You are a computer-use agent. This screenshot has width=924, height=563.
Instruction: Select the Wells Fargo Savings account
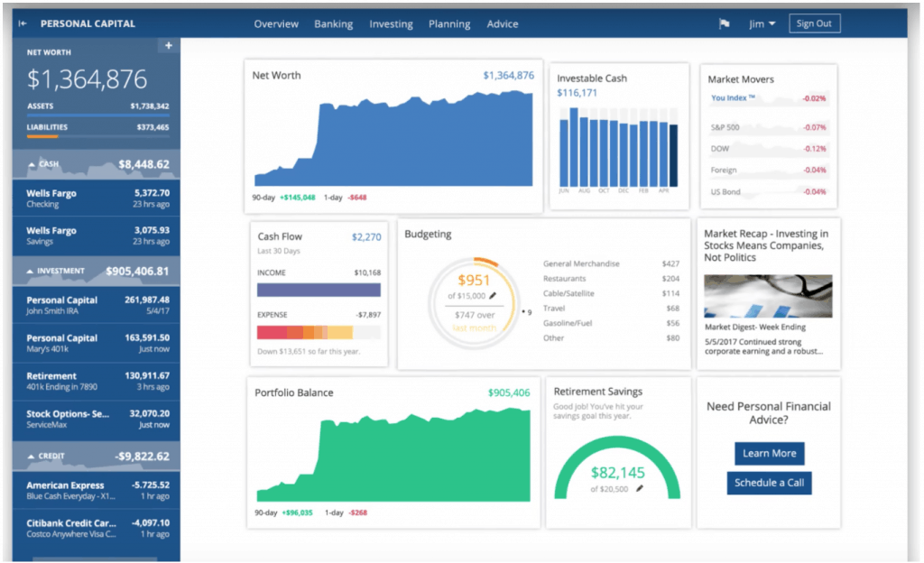tap(97, 235)
